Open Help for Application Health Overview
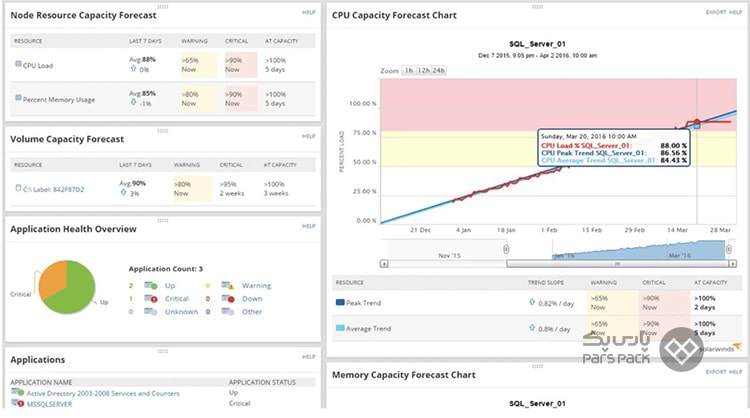Screen dimensions: 750x418 309,226
